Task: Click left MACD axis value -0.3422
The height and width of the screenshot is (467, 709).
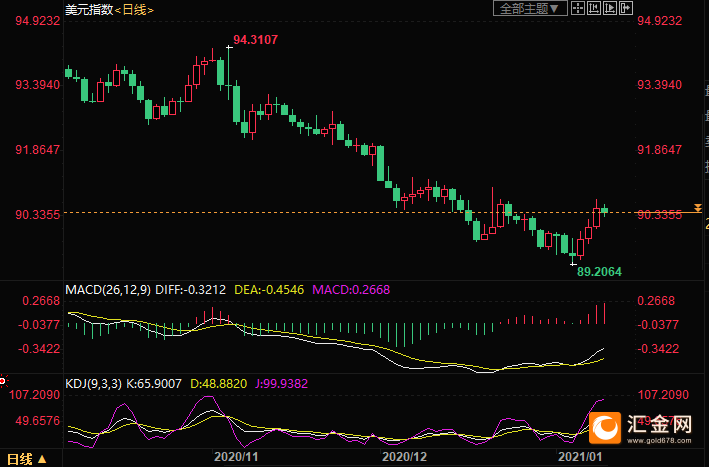Action: (39, 349)
